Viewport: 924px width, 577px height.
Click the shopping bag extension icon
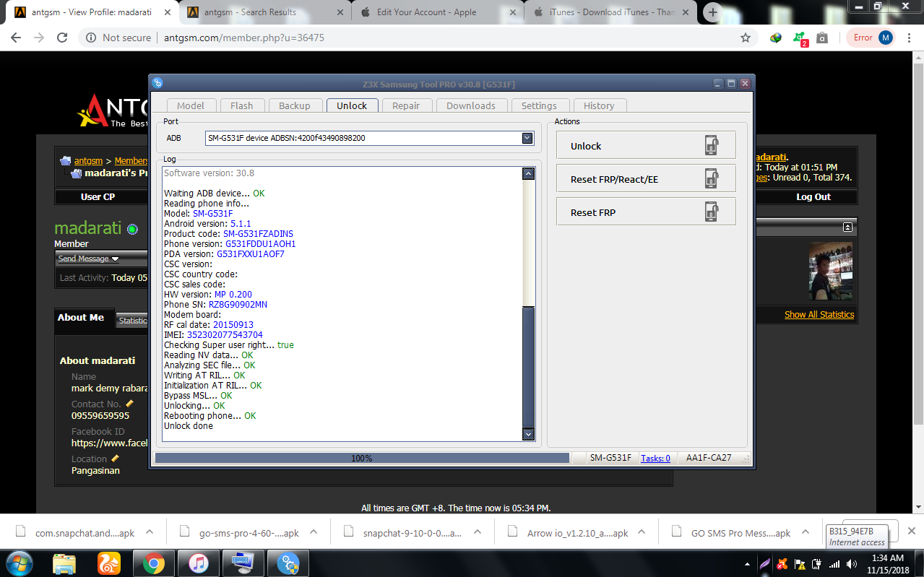pyautogui.click(x=822, y=38)
